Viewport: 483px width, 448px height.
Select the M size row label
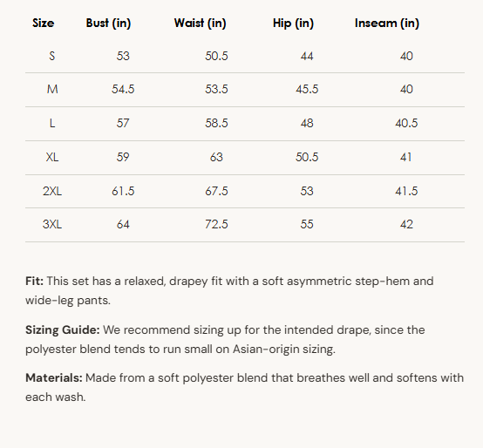pyautogui.click(x=52, y=89)
